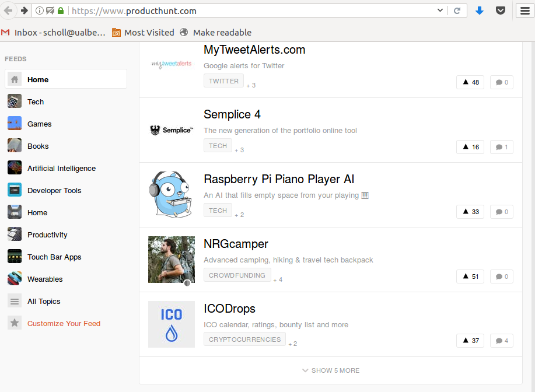Select the Wearables feed icon
The height and width of the screenshot is (392, 535).
[14, 279]
